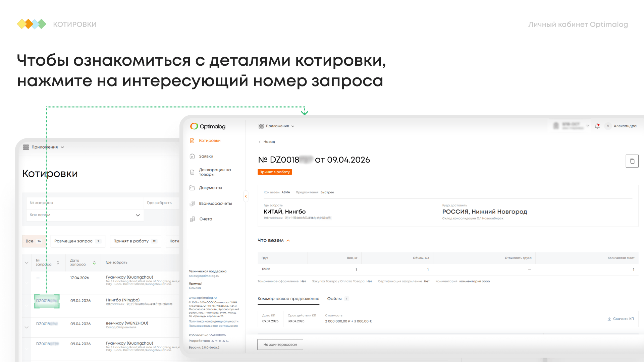Open Декларации на товары section

point(215,172)
